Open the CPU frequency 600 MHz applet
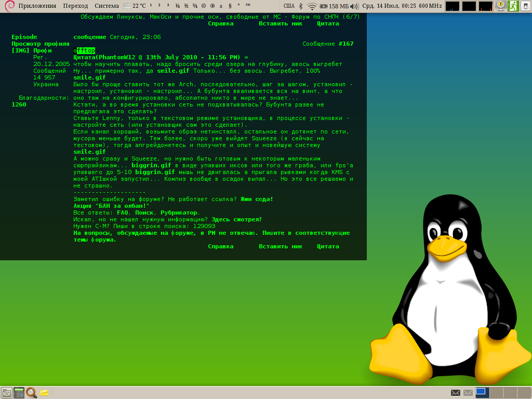 pos(430,6)
